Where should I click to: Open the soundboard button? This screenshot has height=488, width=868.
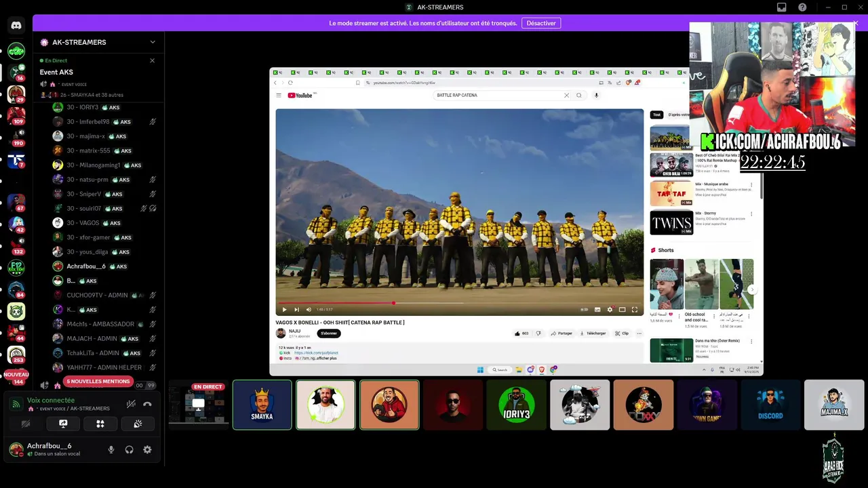[x=138, y=424]
